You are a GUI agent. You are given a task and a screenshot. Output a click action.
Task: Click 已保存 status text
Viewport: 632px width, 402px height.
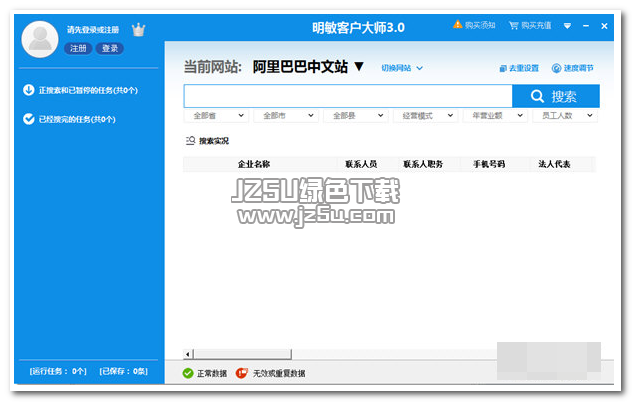point(123,371)
